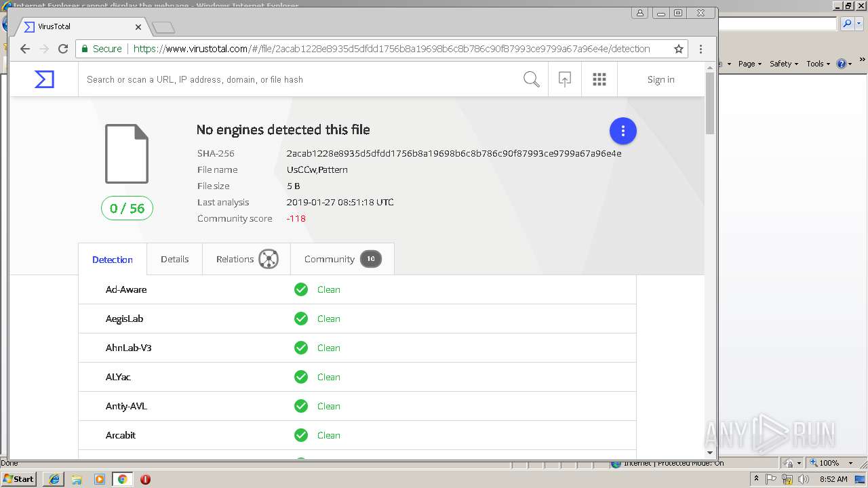Bookmark this page with the star icon
The height and width of the screenshot is (488, 868).
click(678, 49)
